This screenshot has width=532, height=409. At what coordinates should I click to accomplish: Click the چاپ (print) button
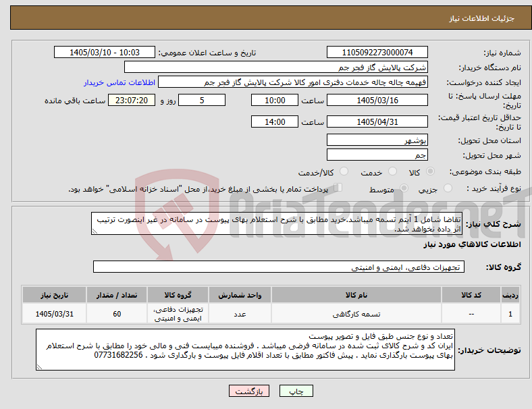pos(296,391)
